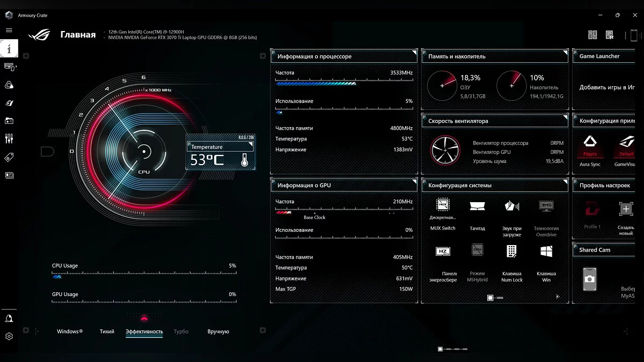Image resolution: width=644 pixels, height=362 pixels.
Task: Click the next-page arrow in Конфигурация системы
Action: click(558, 297)
